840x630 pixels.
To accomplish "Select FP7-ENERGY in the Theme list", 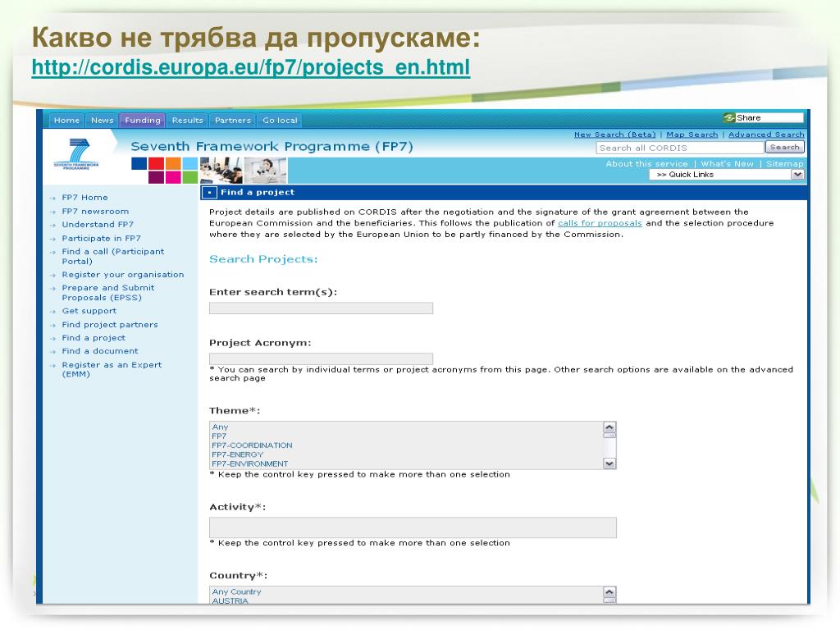I will click(x=237, y=454).
